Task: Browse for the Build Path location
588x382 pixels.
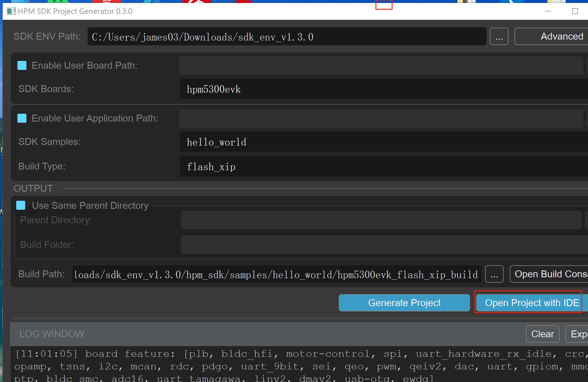Action: pos(494,274)
